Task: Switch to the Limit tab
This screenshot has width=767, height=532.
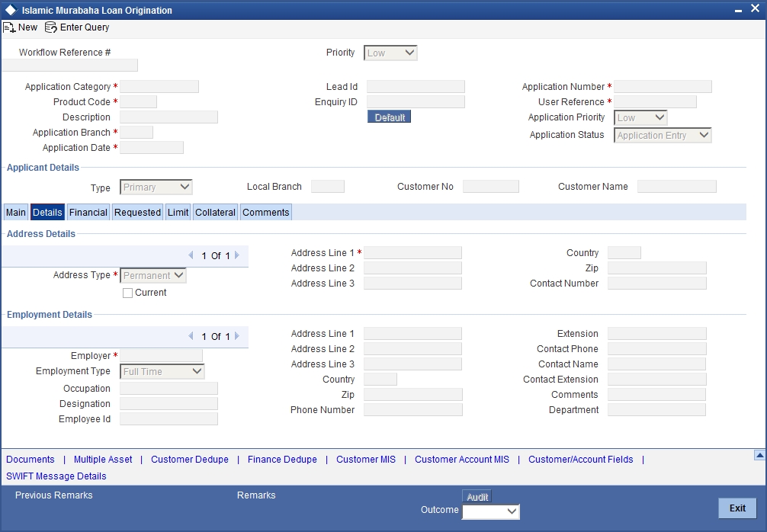Action: pos(178,212)
